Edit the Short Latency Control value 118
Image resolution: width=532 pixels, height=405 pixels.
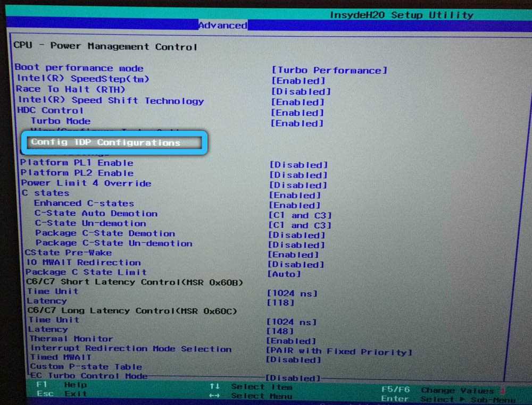click(x=280, y=302)
